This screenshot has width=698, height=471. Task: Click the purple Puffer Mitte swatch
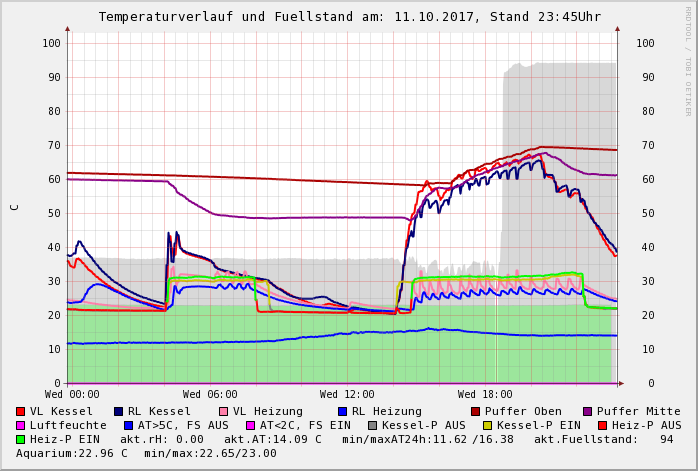588,411
